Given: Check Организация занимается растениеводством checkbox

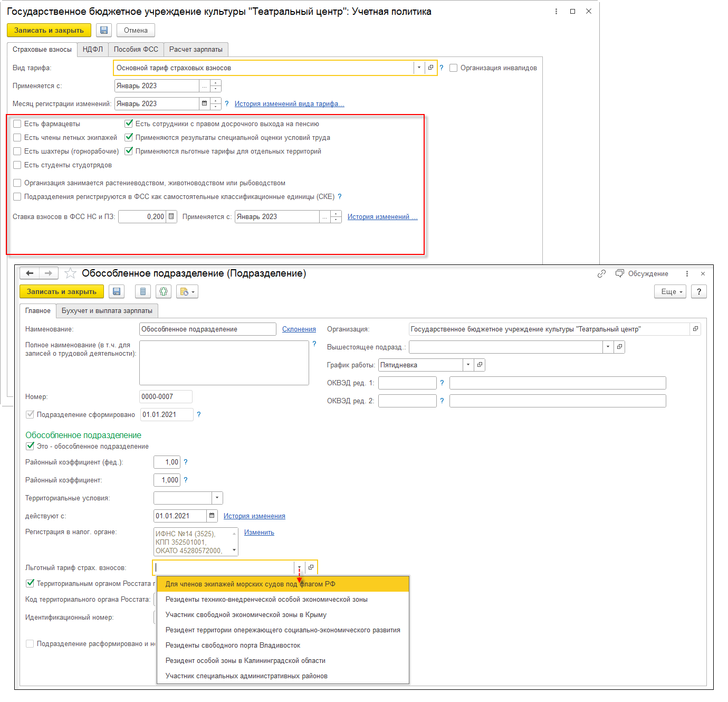Looking at the screenshot, I should pos(17,183).
